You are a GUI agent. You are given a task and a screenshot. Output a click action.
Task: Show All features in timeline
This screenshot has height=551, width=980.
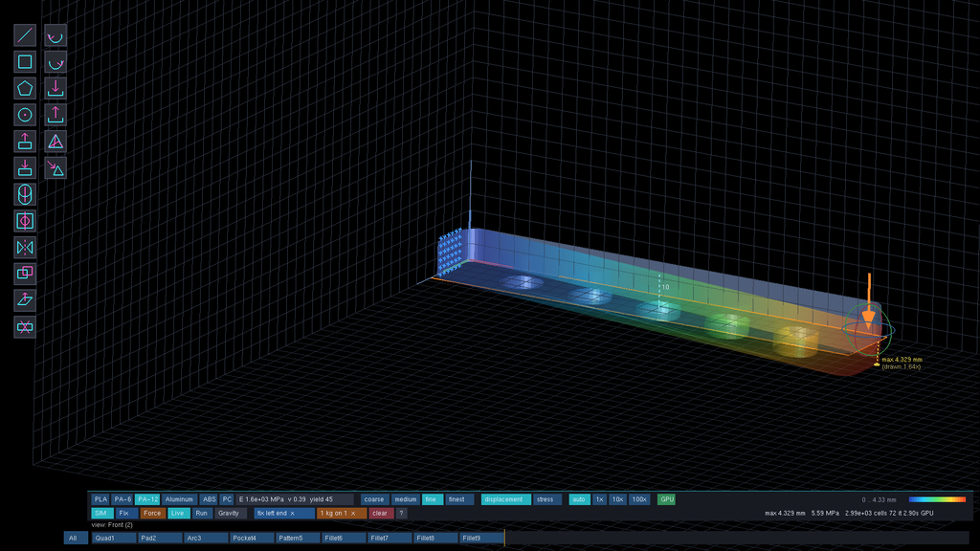coord(75,538)
